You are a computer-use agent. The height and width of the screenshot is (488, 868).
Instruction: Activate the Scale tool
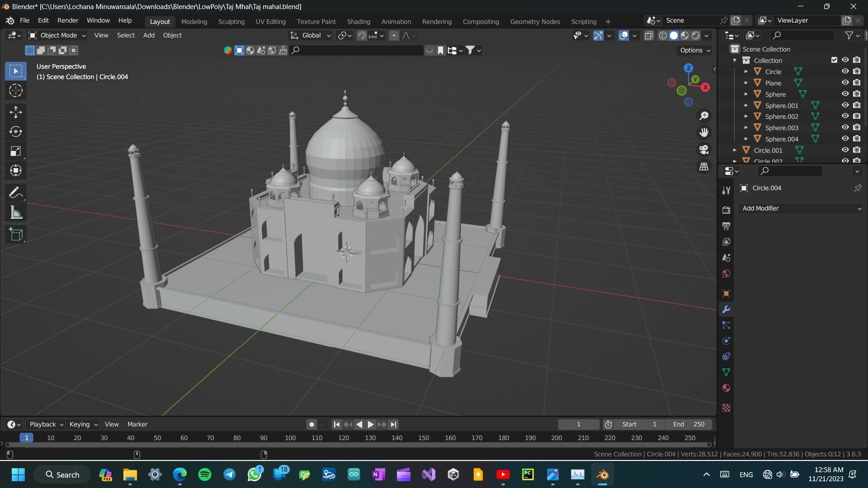[16, 151]
